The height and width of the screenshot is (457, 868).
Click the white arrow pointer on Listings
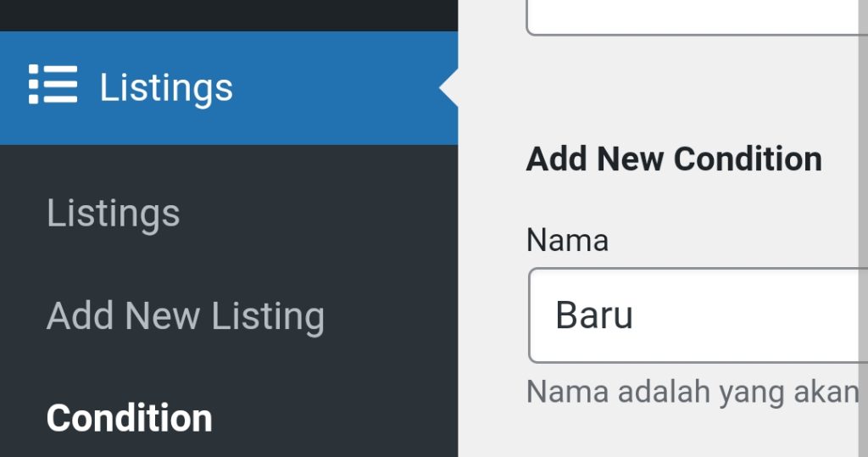pos(449,88)
